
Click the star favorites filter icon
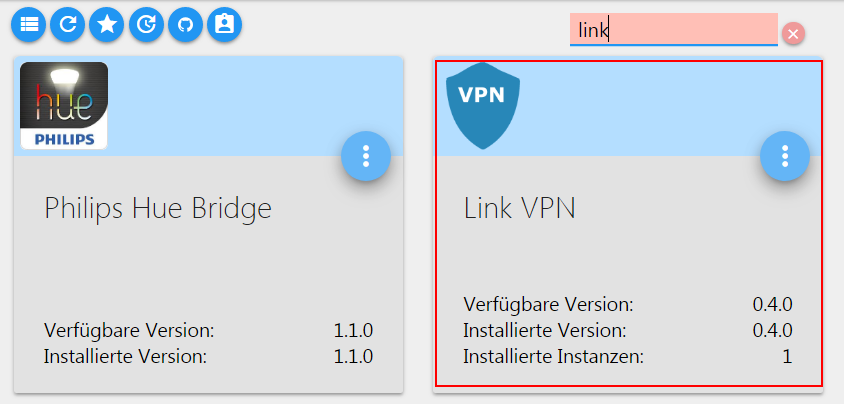coord(107,25)
